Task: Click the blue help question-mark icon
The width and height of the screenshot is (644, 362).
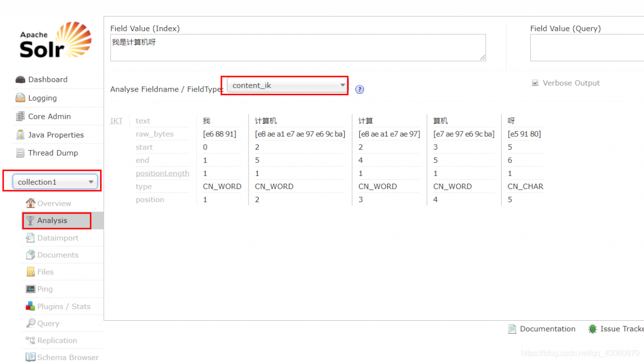Action: (x=359, y=90)
